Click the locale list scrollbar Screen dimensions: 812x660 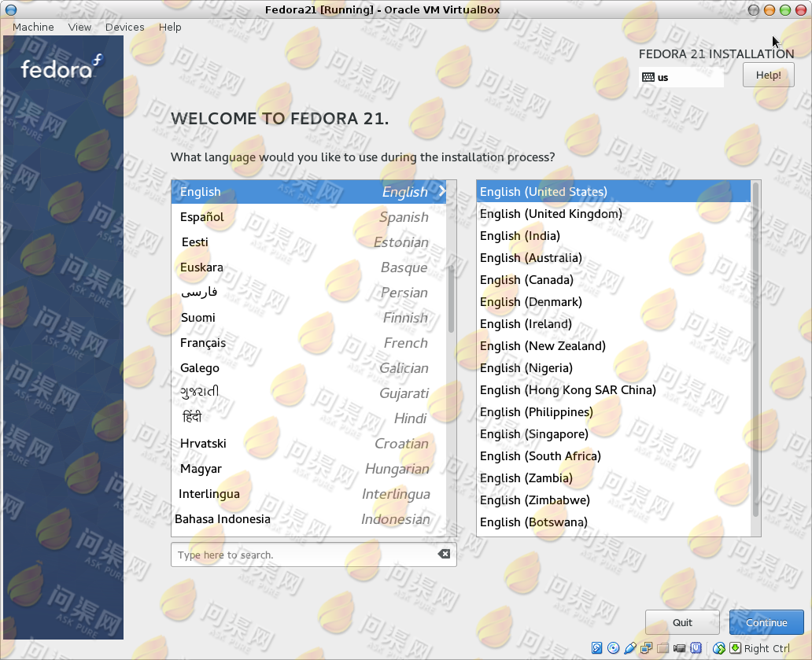coord(755,349)
